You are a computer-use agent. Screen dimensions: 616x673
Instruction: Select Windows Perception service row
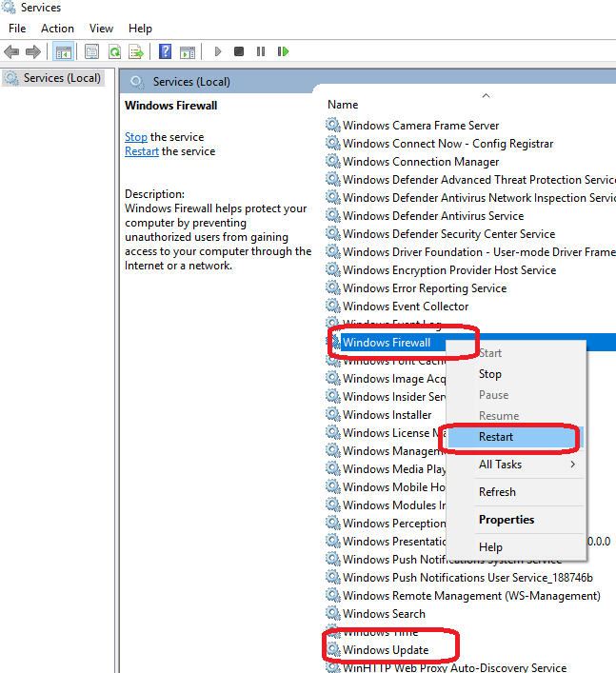pos(394,523)
